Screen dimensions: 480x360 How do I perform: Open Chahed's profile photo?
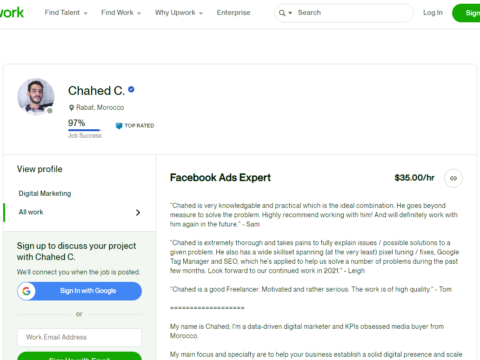pyautogui.click(x=36, y=96)
